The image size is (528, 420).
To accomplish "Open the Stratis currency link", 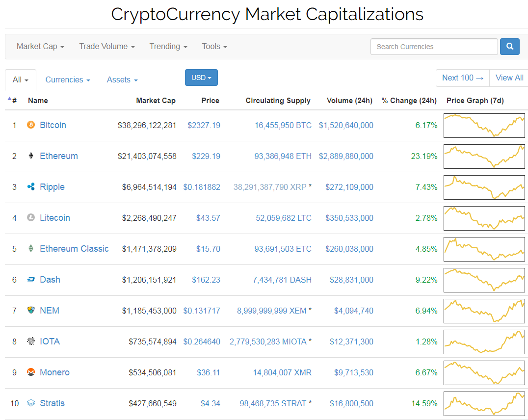I will [x=52, y=403].
